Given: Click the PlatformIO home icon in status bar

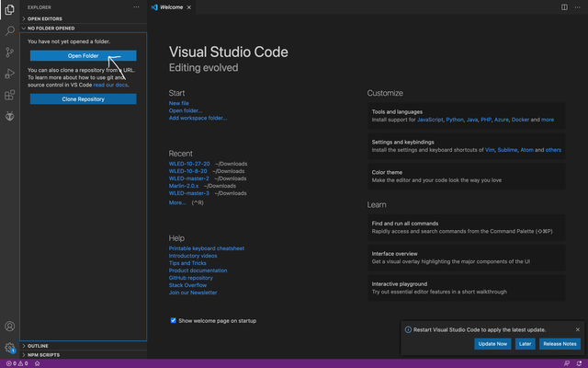Looking at the screenshot, I should (x=37, y=363).
